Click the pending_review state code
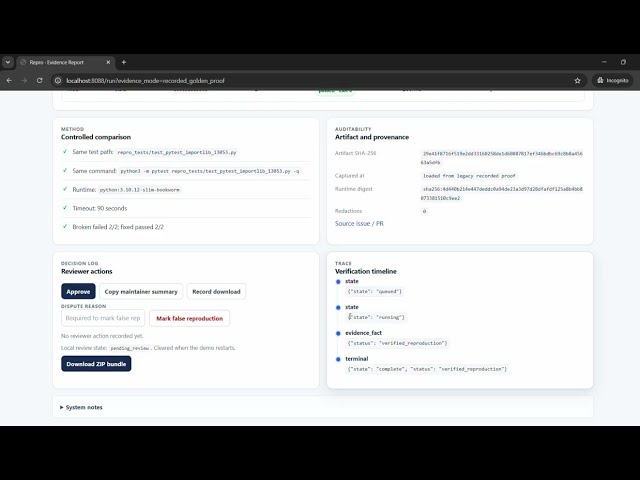 (x=130, y=348)
